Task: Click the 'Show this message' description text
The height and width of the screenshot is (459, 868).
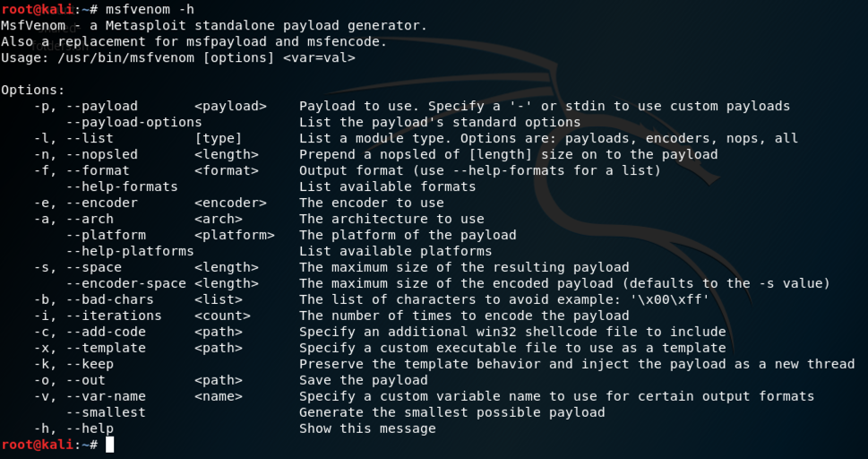Action: (367, 429)
